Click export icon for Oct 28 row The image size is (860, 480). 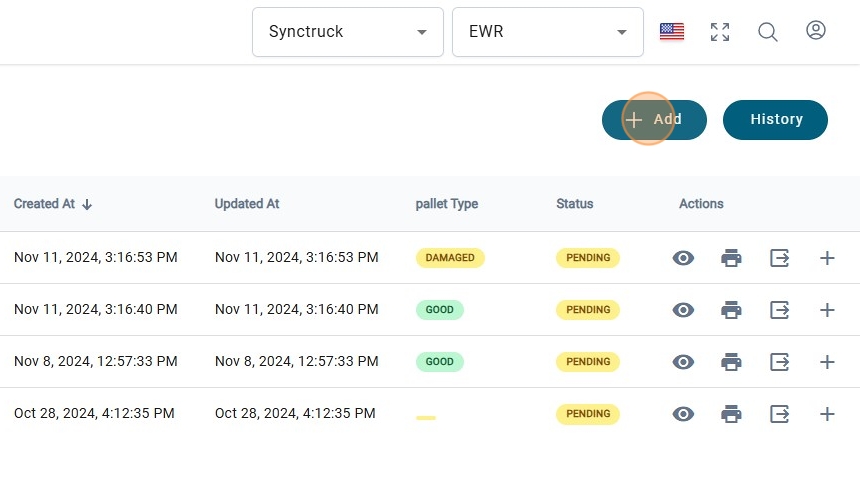pos(780,414)
